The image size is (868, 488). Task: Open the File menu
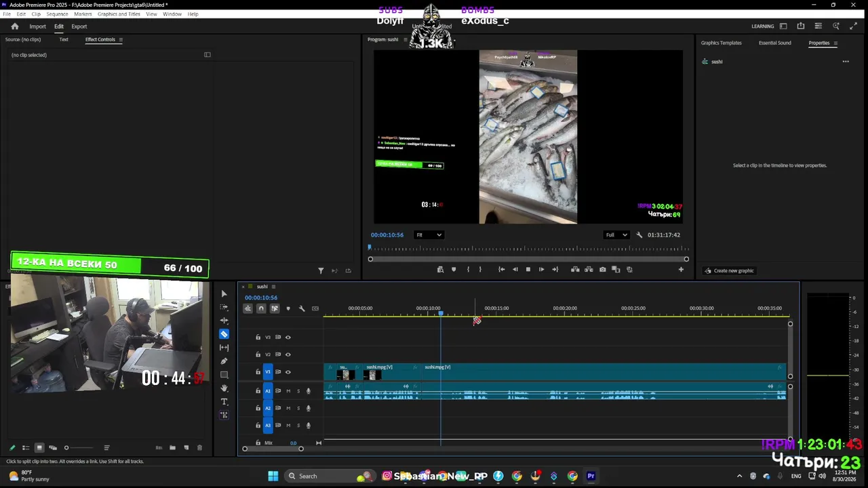tap(7, 14)
